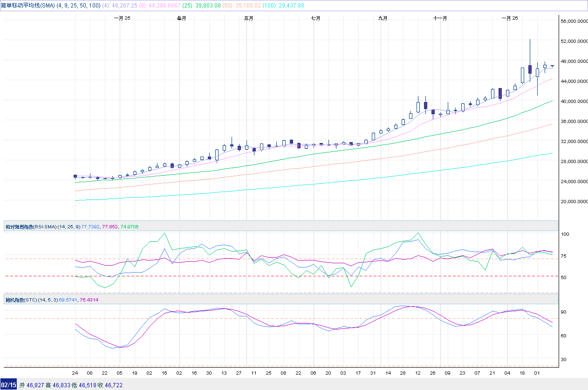Select date label 31 on bottom axis
The image size is (588, 390).
coord(373,373)
